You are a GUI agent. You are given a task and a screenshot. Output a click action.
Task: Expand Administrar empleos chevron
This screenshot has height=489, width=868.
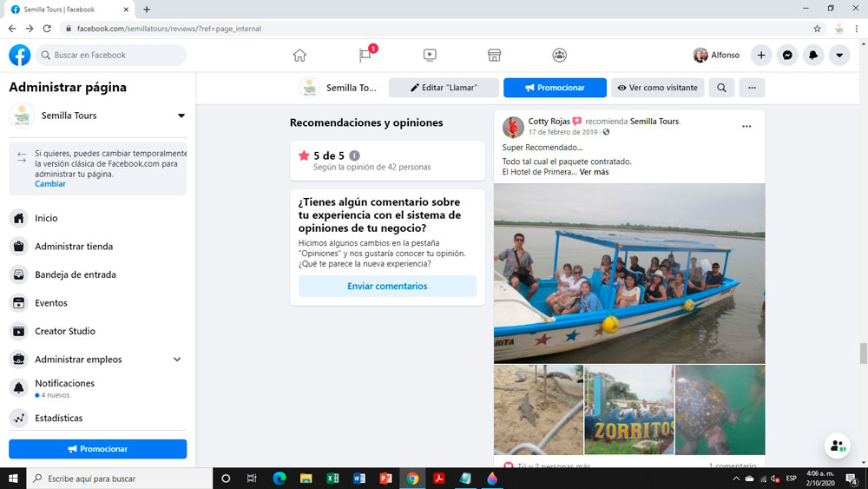point(177,360)
